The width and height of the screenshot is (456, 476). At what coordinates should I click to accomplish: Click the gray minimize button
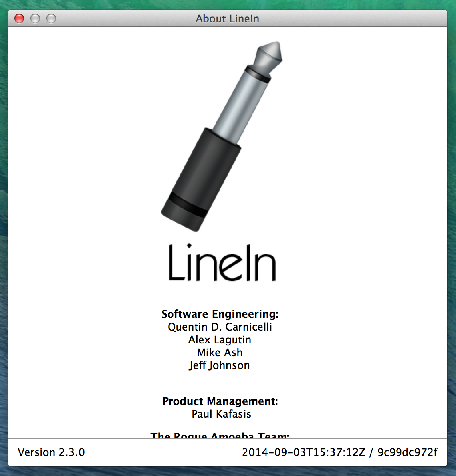[x=35, y=18]
